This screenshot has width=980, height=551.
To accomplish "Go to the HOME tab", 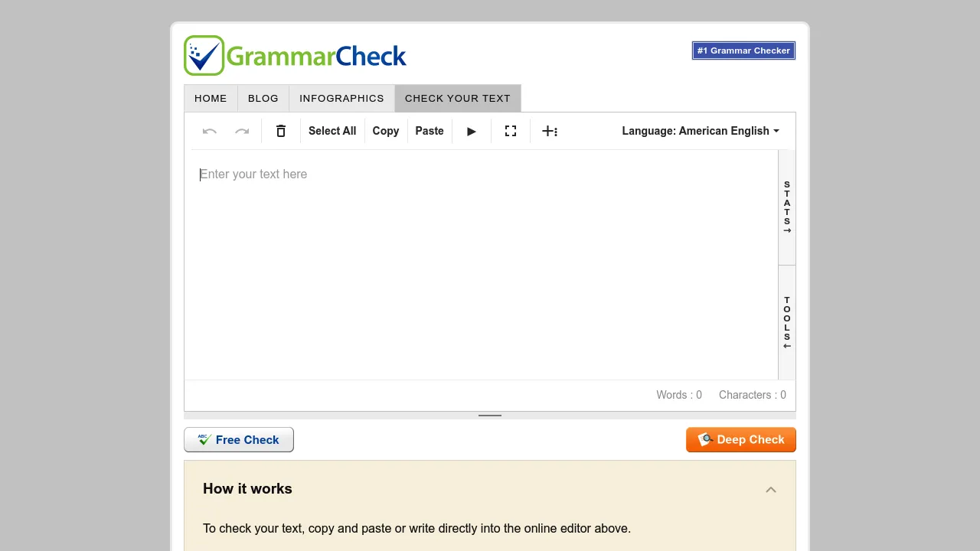I will tap(211, 98).
